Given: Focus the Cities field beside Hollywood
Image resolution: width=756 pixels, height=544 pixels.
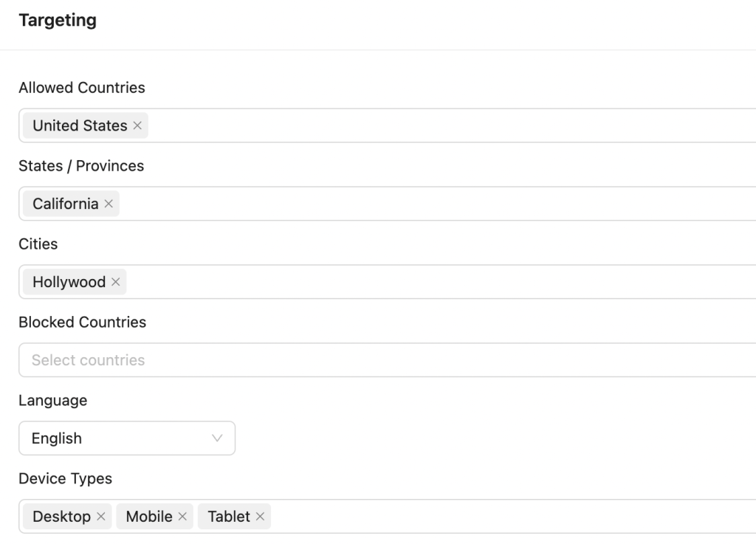Looking at the screenshot, I should (443, 282).
